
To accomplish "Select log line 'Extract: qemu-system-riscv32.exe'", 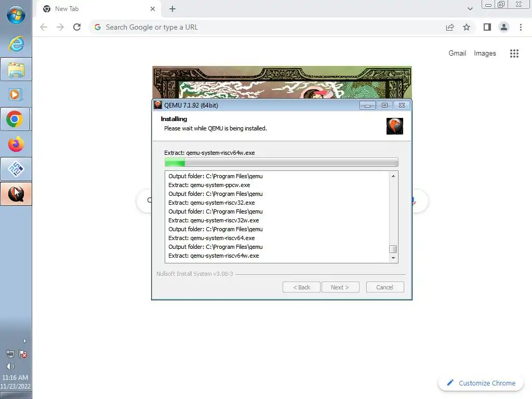I will (x=211, y=203).
